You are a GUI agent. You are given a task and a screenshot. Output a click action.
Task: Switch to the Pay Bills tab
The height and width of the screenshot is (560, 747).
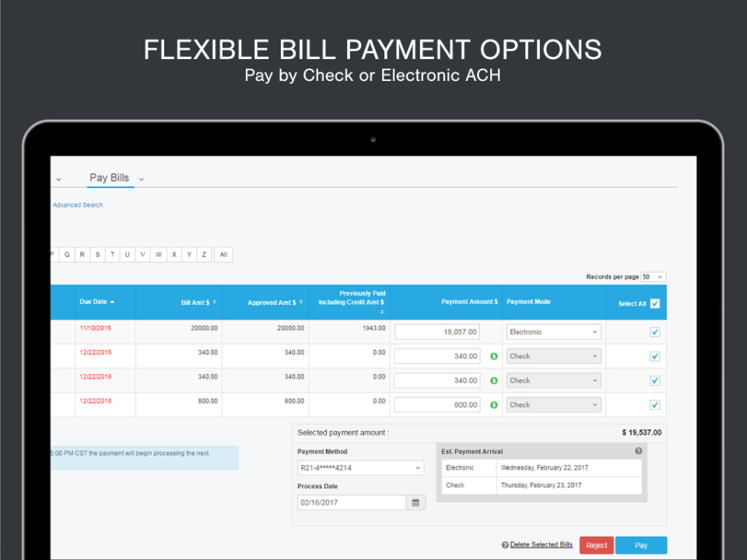click(109, 177)
